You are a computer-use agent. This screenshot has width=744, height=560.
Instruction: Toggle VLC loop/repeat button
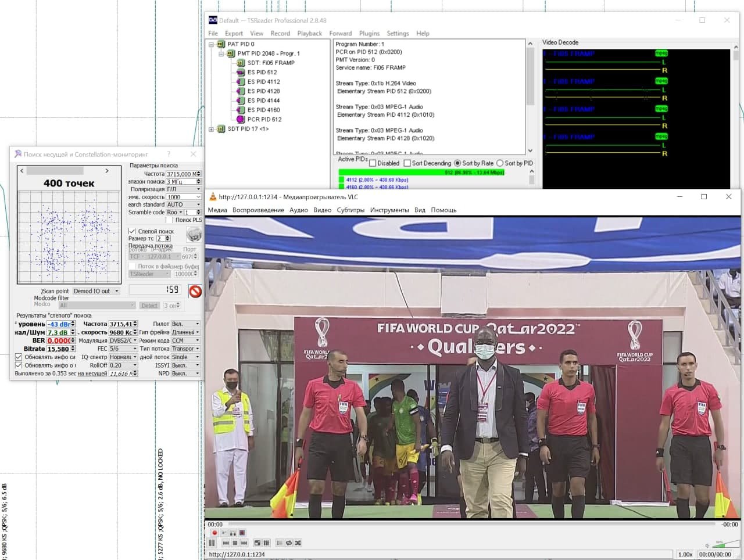coord(289,543)
